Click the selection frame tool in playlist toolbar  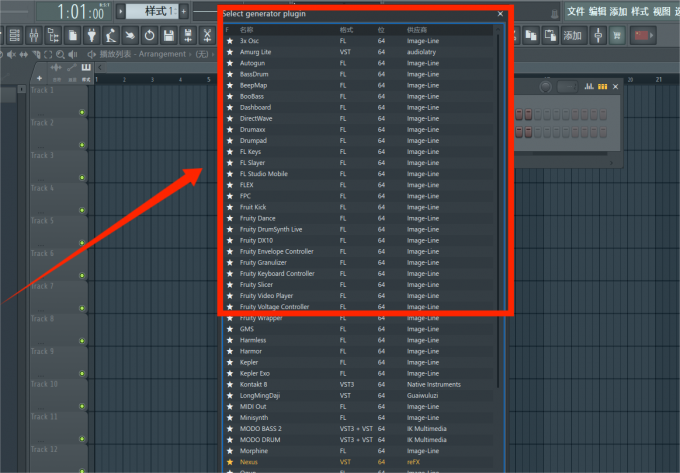[48, 54]
